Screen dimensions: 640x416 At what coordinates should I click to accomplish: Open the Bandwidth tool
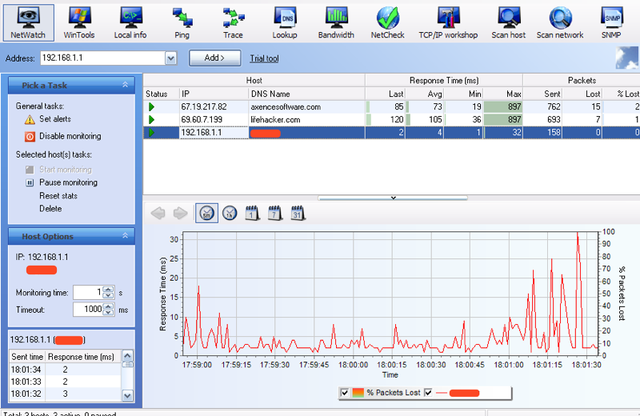(336, 21)
